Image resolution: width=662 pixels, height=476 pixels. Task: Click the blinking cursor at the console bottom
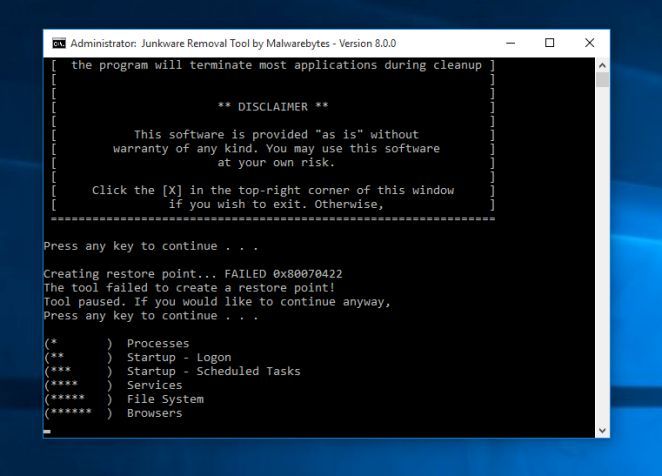[x=47, y=432]
